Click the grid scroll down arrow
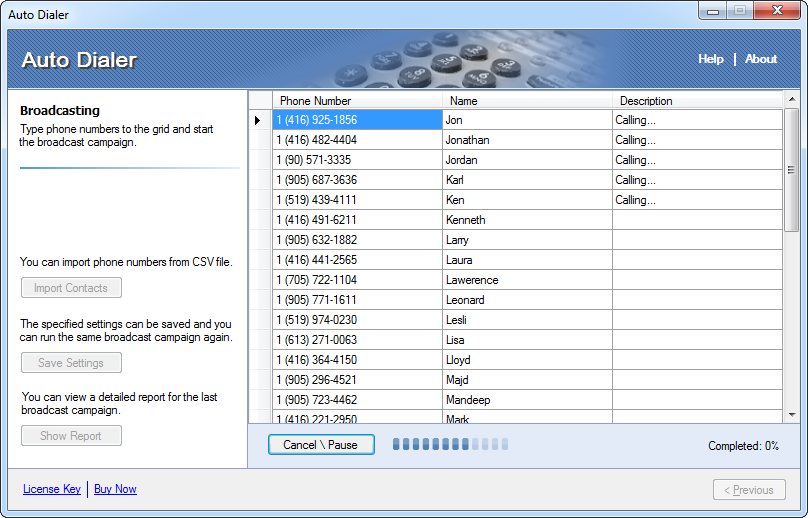Image resolution: width=808 pixels, height=518 pixels. (792, 414)
